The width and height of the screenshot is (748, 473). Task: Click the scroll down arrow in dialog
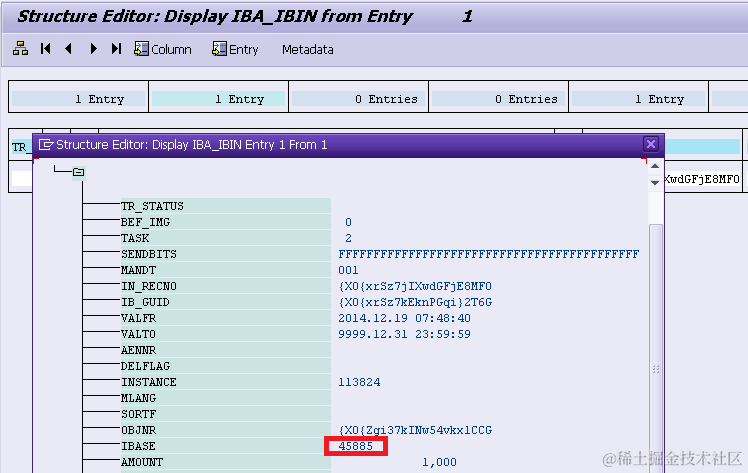pyautogui.click(x=655, y=183)
